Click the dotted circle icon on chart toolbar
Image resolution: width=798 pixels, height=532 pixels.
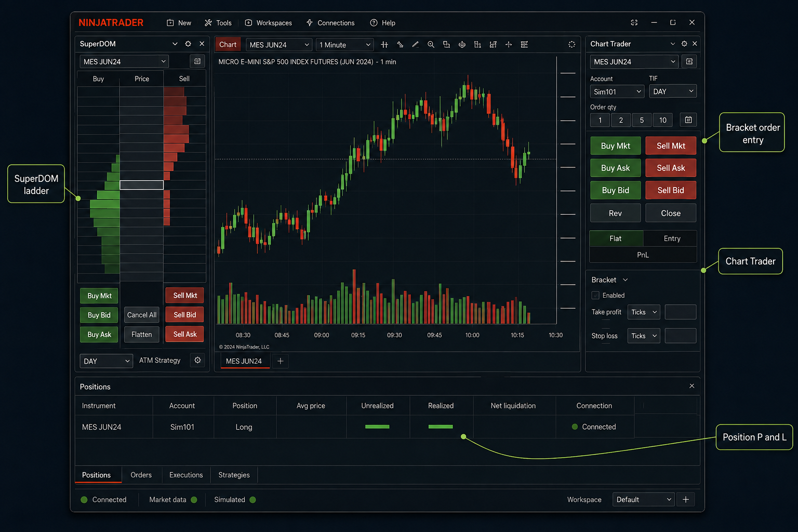(x=571, y=45)
